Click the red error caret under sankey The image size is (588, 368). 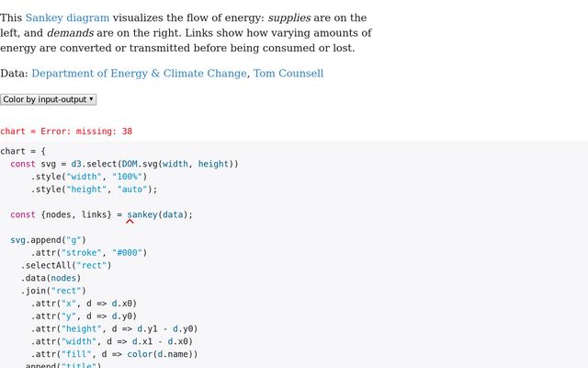pos(130,221)
